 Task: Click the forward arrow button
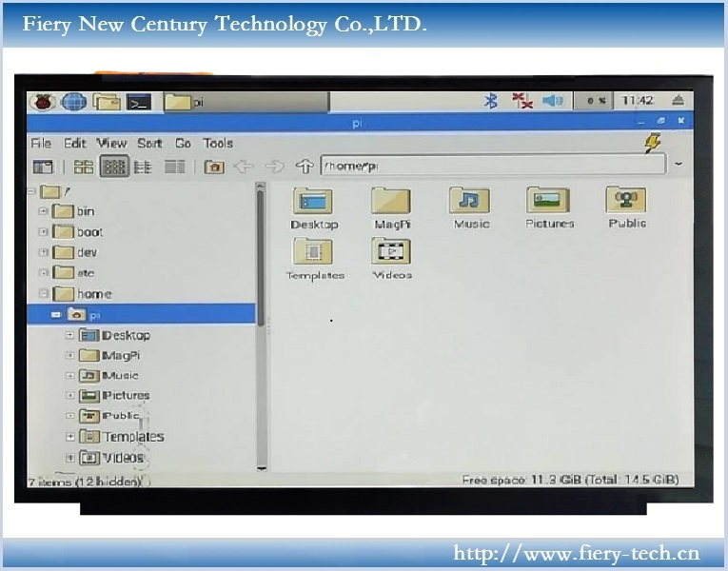[x=275, y=167]
